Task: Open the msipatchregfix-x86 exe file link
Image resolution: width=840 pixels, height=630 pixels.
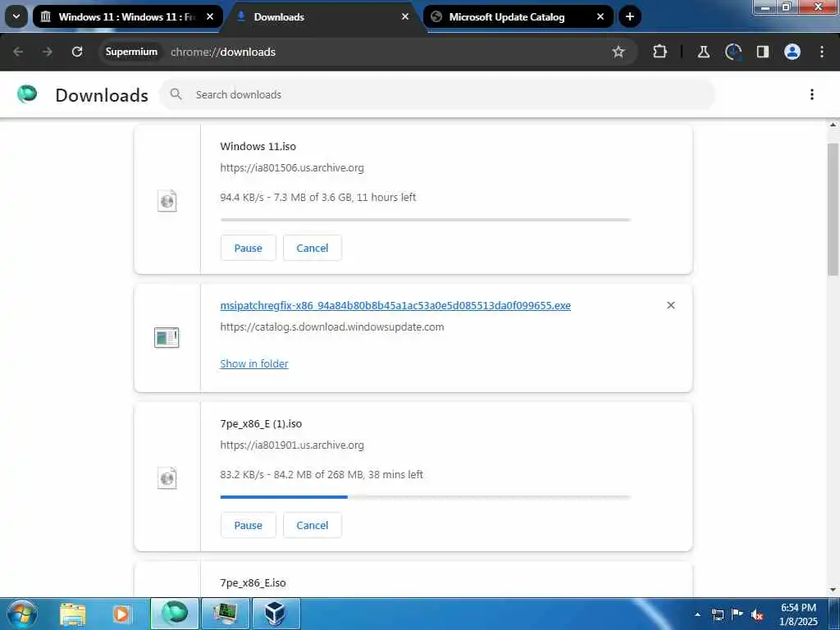Action: [x=395, y=305]
